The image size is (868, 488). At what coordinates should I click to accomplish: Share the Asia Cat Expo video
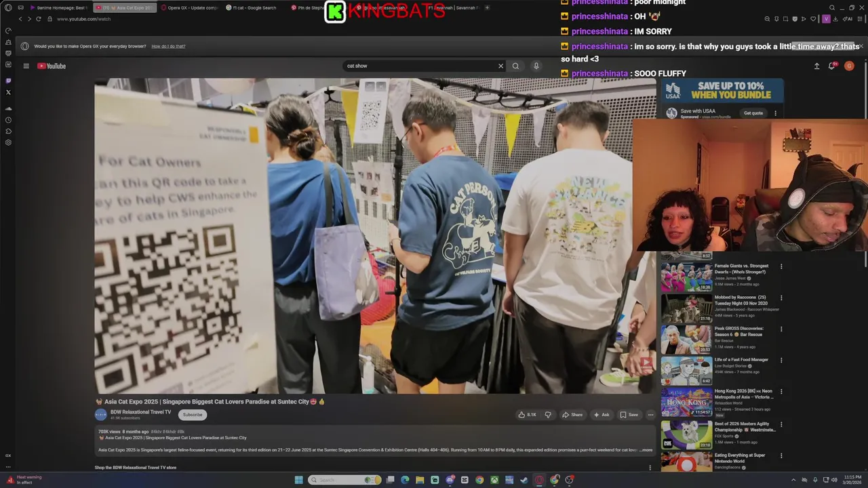572,415
